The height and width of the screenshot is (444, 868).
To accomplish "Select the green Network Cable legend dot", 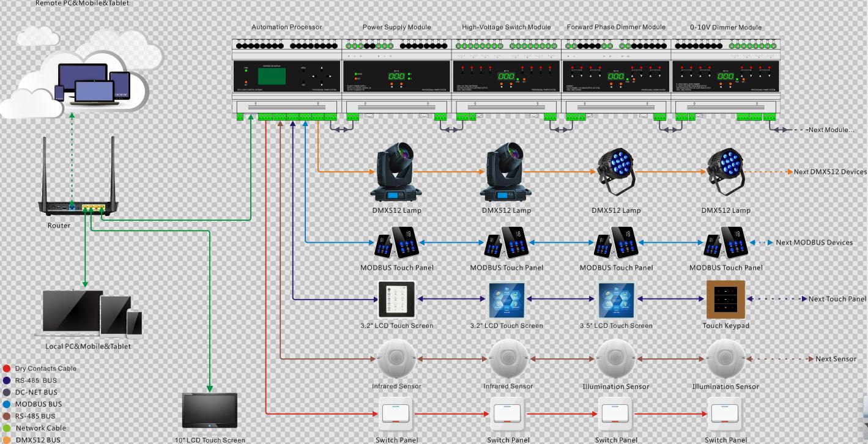I will pos(7,428).
